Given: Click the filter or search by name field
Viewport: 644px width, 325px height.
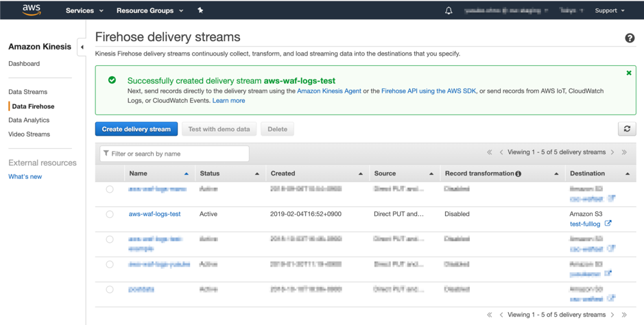Looking at the screenshot, I should click(x=175, y=154).
